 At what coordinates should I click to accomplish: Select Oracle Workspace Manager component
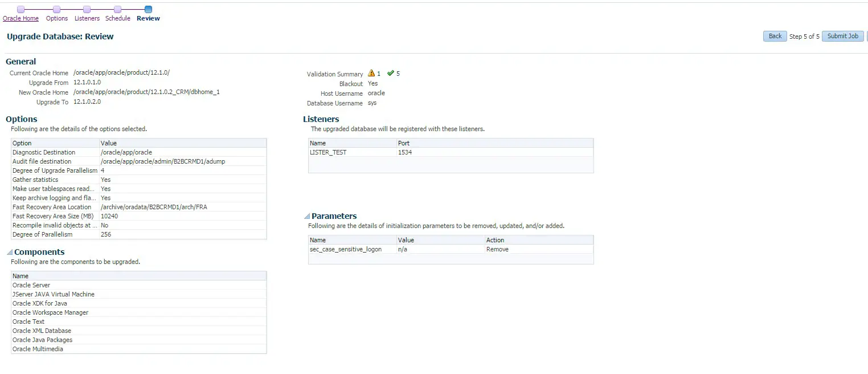tap(138, 312)
